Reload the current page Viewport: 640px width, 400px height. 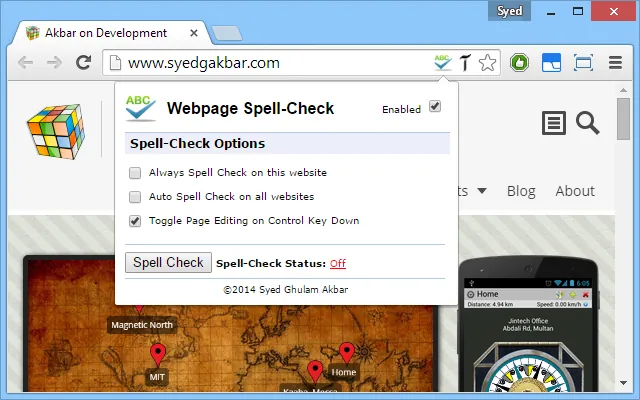click(84, 62)
